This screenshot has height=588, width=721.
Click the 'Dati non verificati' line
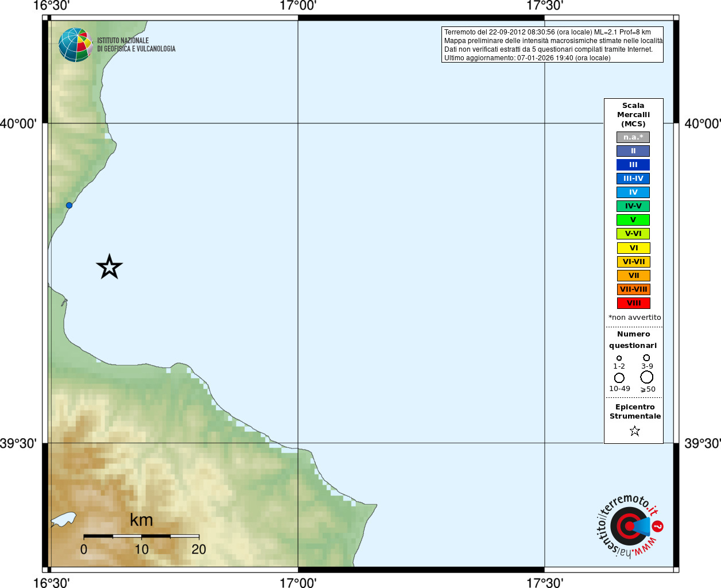[x=548, y=49]
